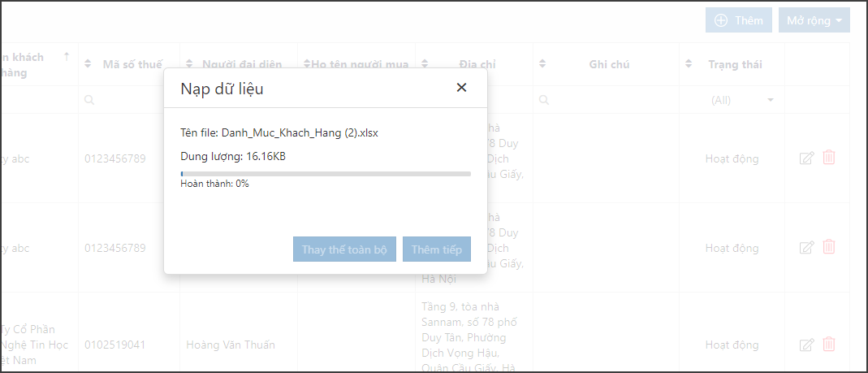Open the Trạng thái (All) filter dropdown
The height and width of the screenshot is (373, 868).
coord(742,100)
